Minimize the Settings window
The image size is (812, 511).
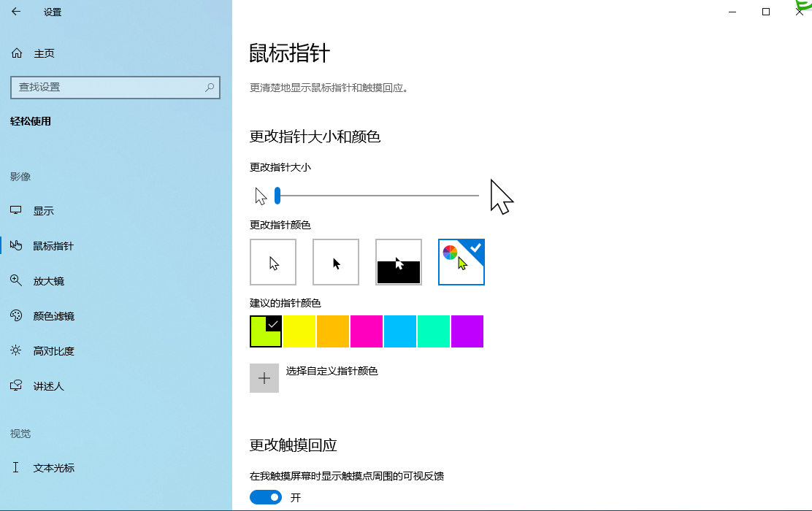pos(732,12)
